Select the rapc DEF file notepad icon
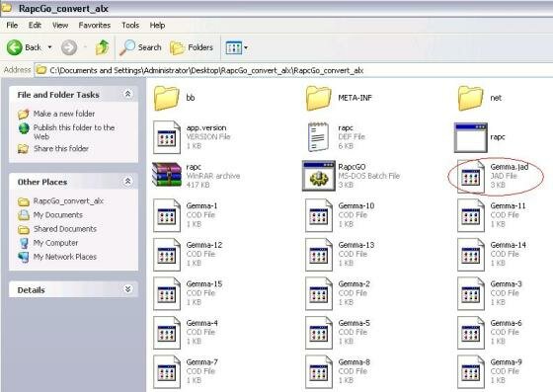The height and width of the screenshot is (392, 553). (318, 137)
